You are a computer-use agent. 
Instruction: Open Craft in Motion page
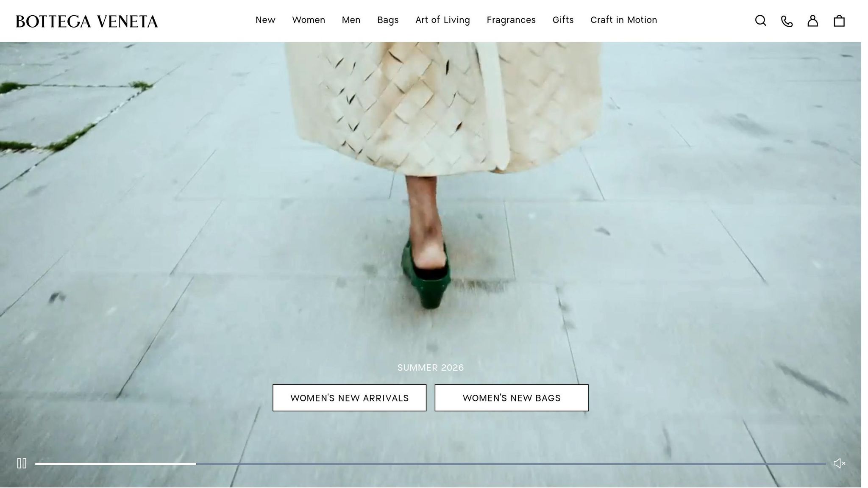[x=623, y=20]
